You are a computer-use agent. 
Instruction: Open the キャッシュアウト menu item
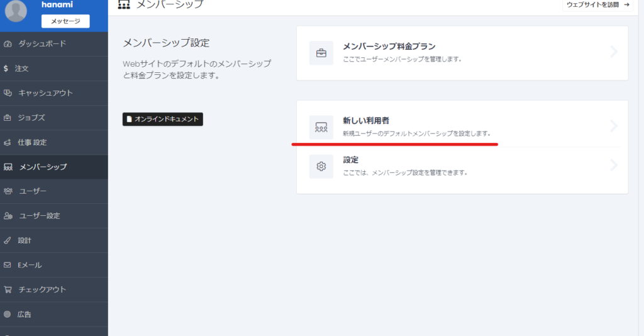pos(45,93)
